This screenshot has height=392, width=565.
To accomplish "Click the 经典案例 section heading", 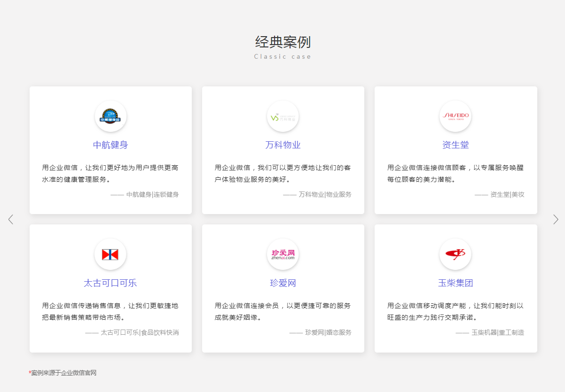I will point(282,42).
